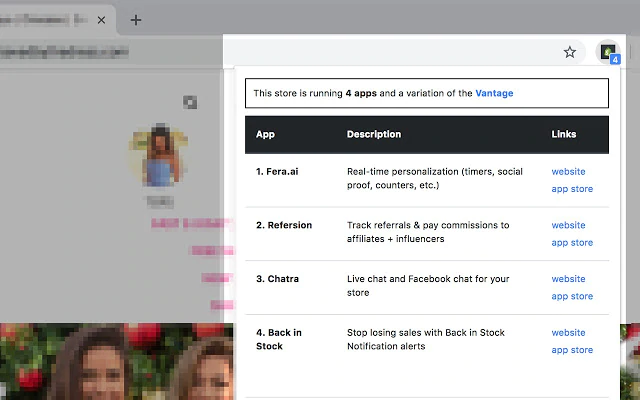
Task: Select the Links column header
Action: 564,134
